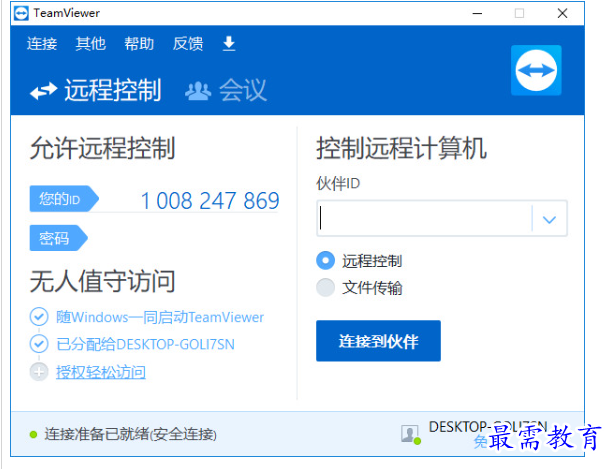Click the user account avatar icon in the status bar
The width and height of the screenshot is (610, 469).
410,434
